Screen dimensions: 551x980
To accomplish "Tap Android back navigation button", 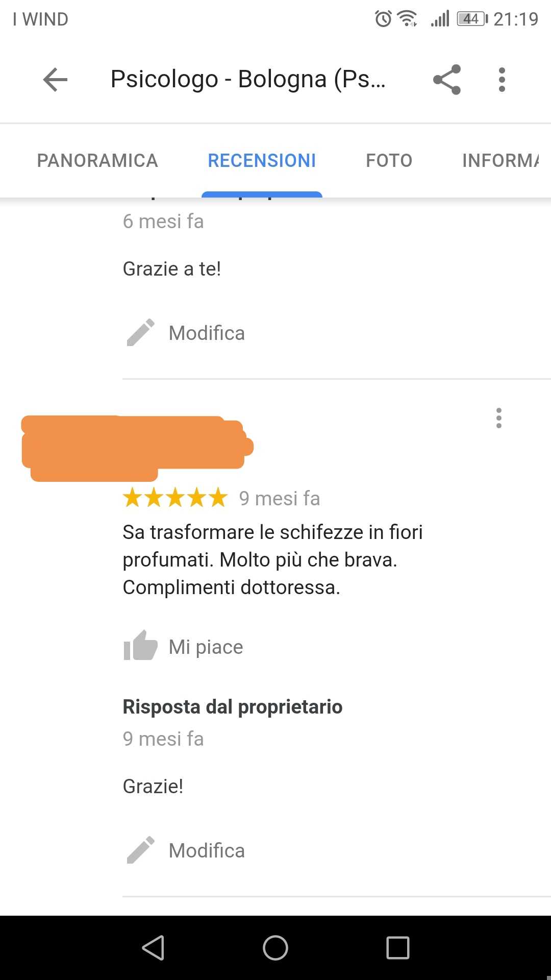I will click(153, 948).
